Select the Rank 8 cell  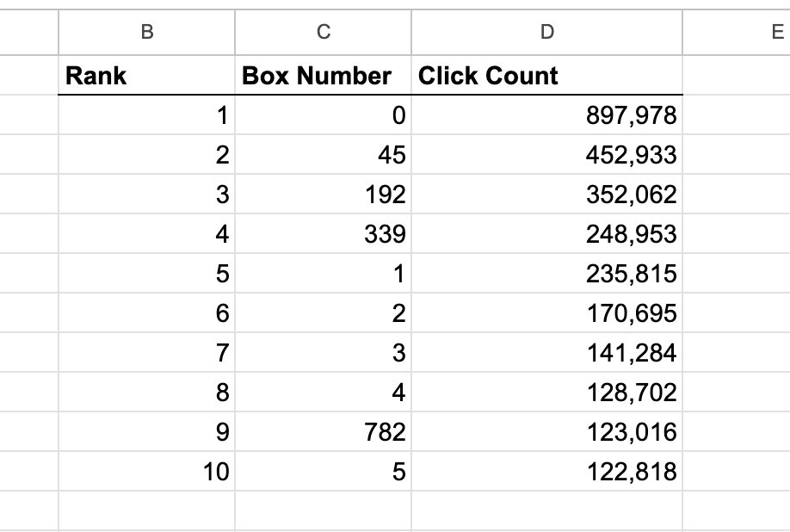[x=146, y=392]
